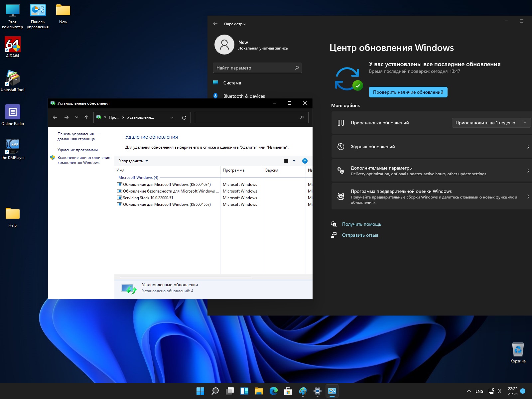Open Uninstall Tool desktop icon

click(13, 79)
